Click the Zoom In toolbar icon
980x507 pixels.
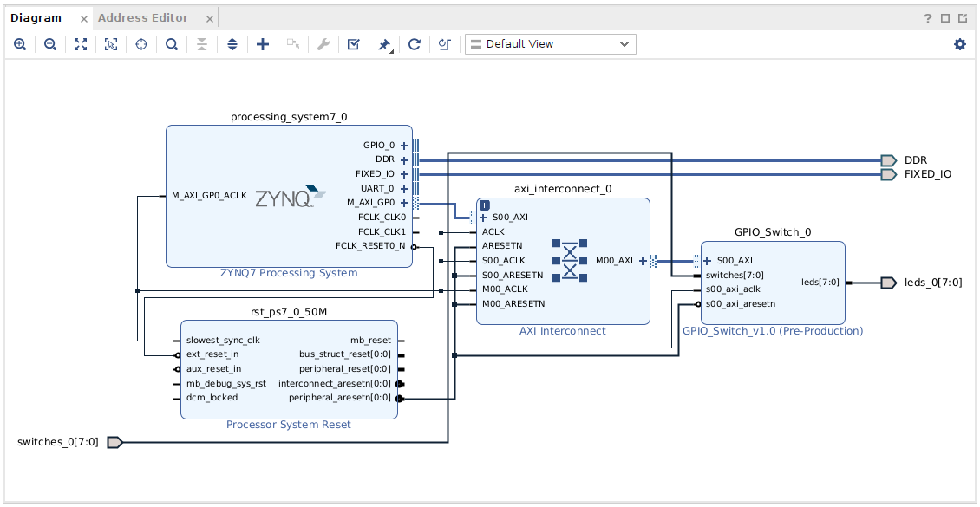point(20,44)
